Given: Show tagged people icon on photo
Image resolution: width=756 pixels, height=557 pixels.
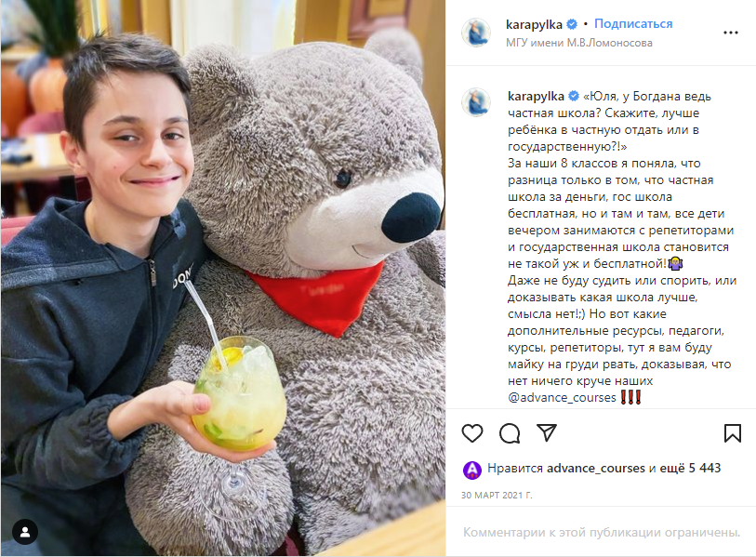Looking at the screenshot, I should coord(25,532).
